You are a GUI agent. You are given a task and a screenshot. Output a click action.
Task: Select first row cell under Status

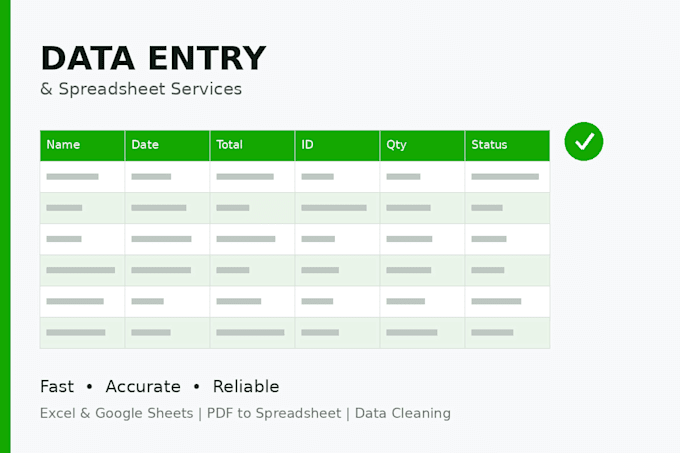(x=507, y=176)
